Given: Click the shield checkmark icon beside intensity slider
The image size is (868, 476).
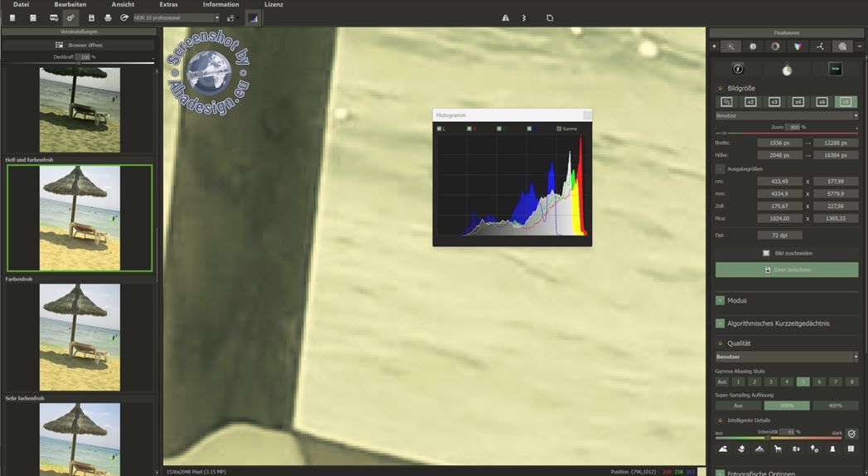Looking at the screenshot, I should click(851, 434).
